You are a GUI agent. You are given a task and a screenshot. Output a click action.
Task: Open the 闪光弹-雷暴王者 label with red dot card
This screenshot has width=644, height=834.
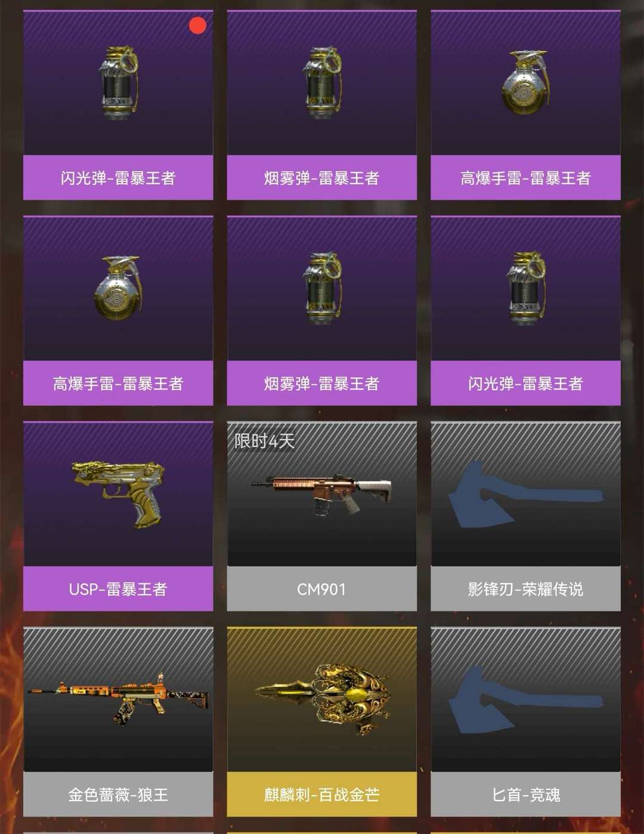(x=118, y=178)
